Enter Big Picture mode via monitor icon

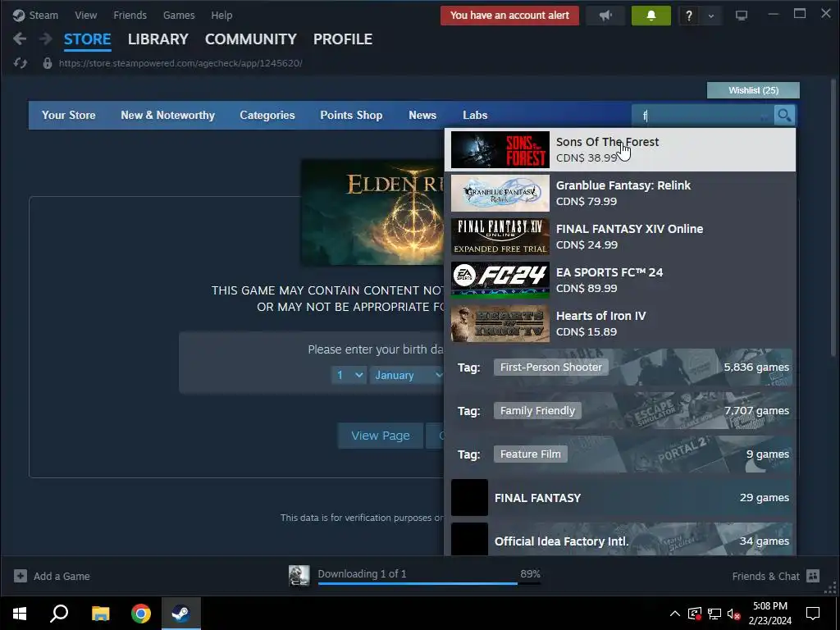tap(742, 16)
